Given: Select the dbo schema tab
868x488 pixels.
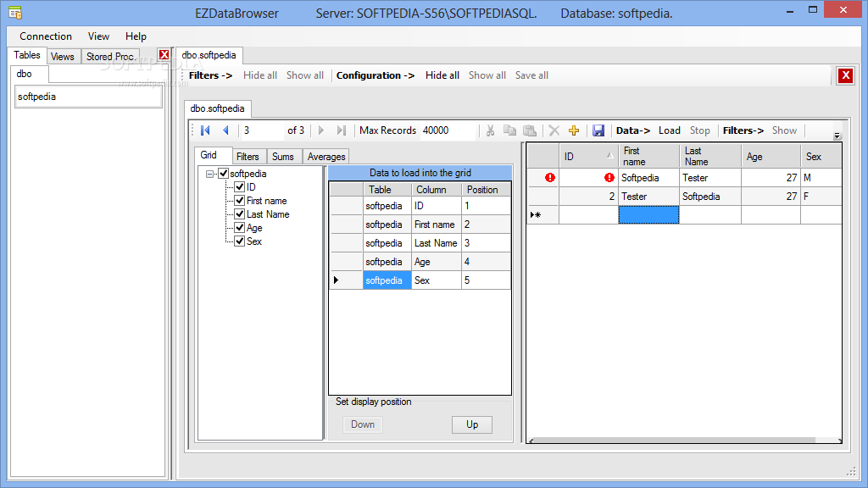Looking at the screenshot, I should tap(25, 74).
